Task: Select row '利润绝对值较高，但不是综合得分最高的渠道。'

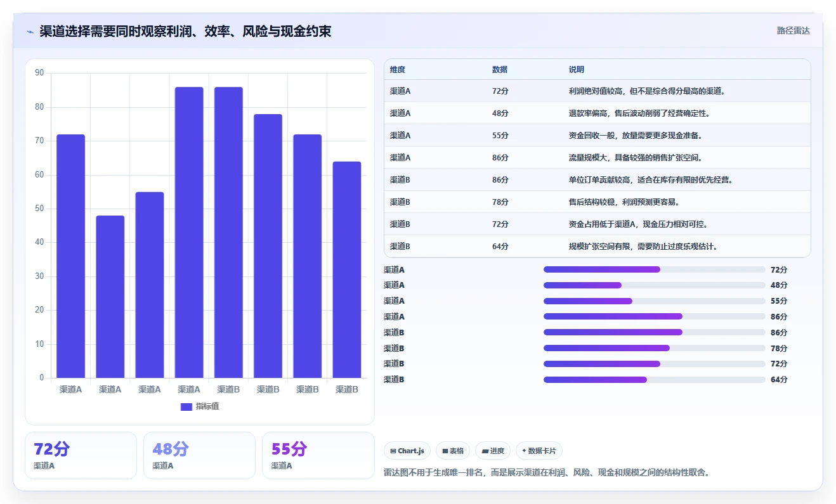Action: pyautogui.click(x=598, y=91)
